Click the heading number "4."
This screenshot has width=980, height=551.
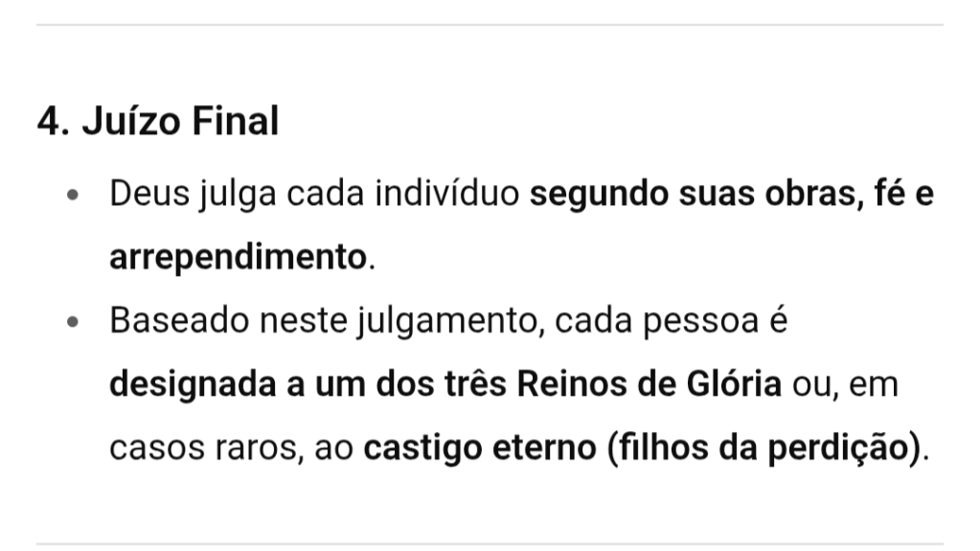coord(52,122)
